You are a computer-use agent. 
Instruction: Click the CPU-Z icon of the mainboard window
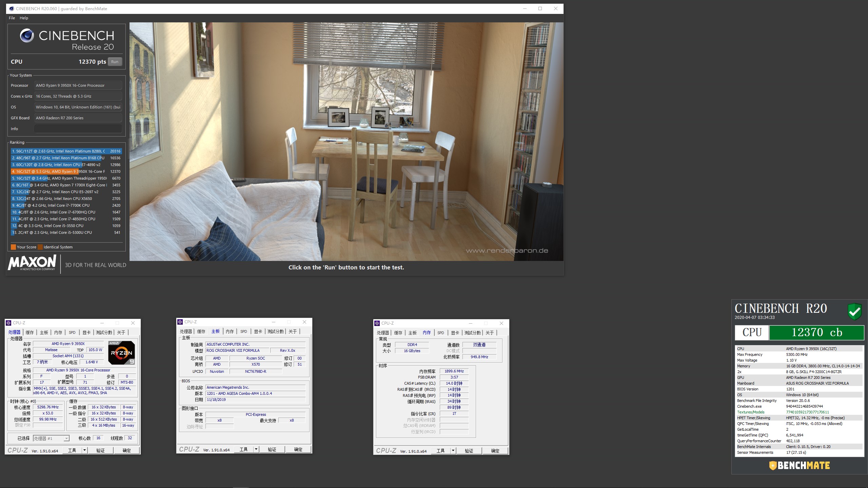click(x=180, y=322)
